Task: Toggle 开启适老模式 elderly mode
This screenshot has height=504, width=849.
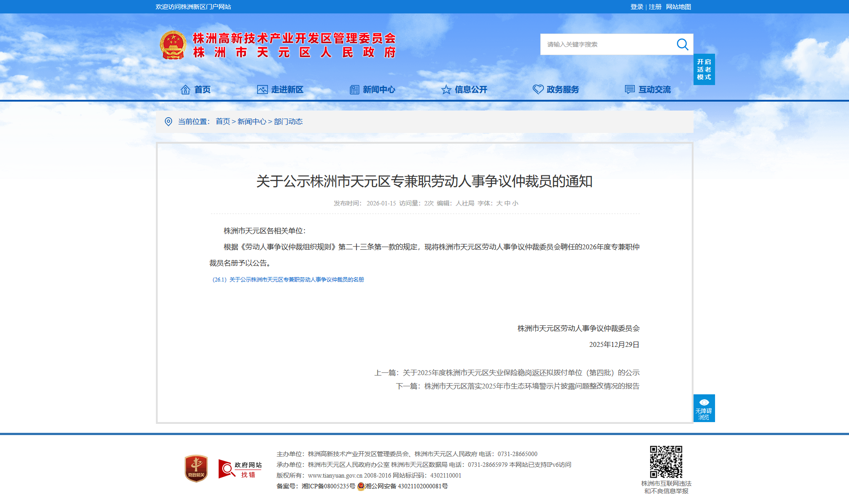Action: click(704, 69)
